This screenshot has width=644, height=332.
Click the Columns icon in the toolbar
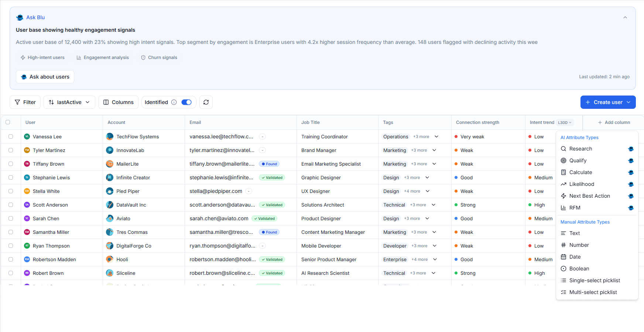pos(106,102)
